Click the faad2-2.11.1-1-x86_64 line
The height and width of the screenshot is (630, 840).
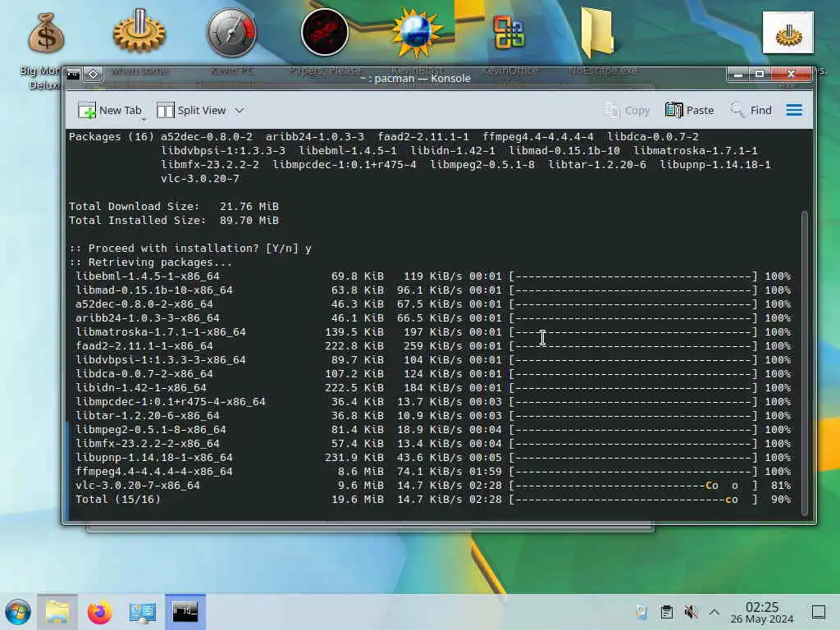(433, 346)
